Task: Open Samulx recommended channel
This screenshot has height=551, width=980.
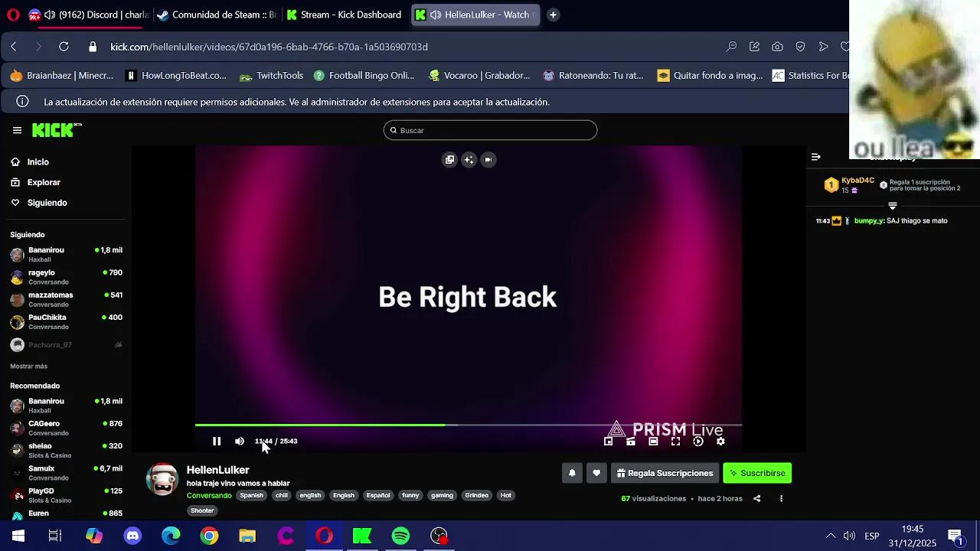Action: click(66, 472)
